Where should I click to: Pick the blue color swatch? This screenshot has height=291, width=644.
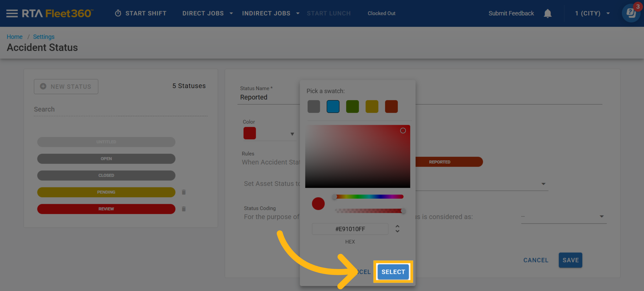[333, 106]
